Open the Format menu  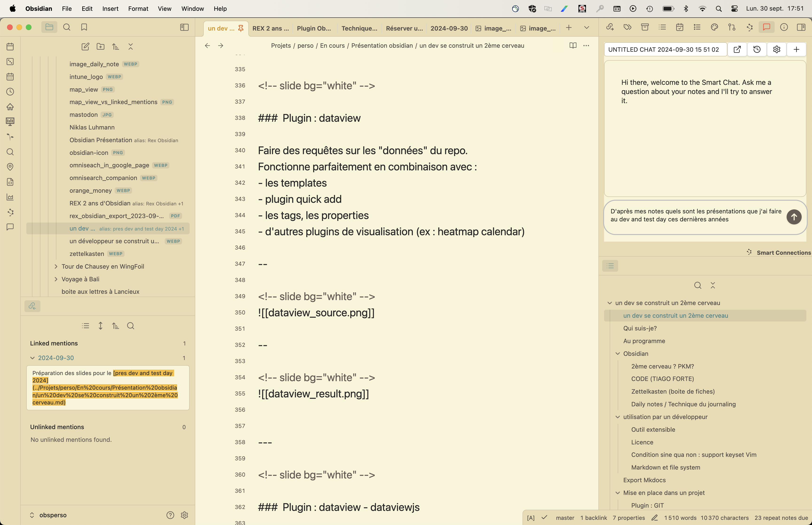138,8
